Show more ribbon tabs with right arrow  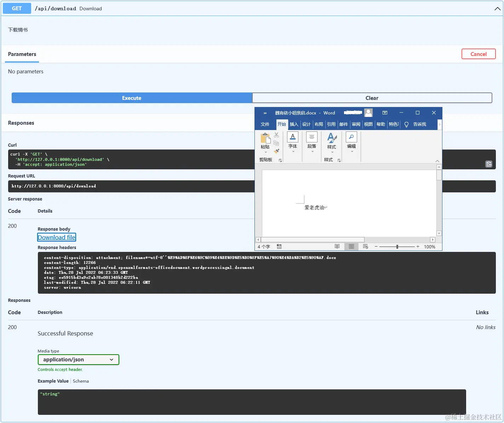(440, 124)
